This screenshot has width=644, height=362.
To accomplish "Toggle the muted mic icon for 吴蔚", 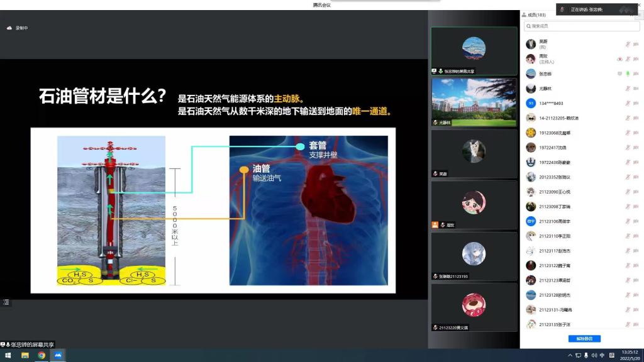I will [x=628, y=44].
